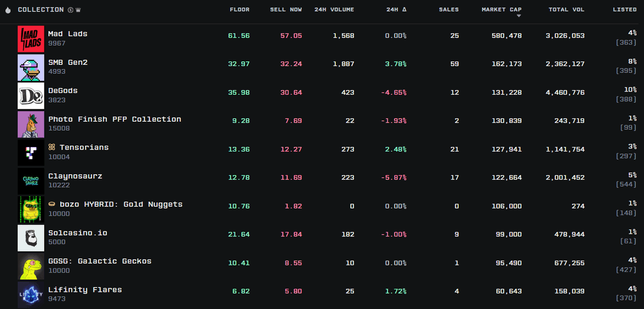Screen dimensions: 644x309
Task: Sort collections by the FLOOR column
Action: coord(239,9)
